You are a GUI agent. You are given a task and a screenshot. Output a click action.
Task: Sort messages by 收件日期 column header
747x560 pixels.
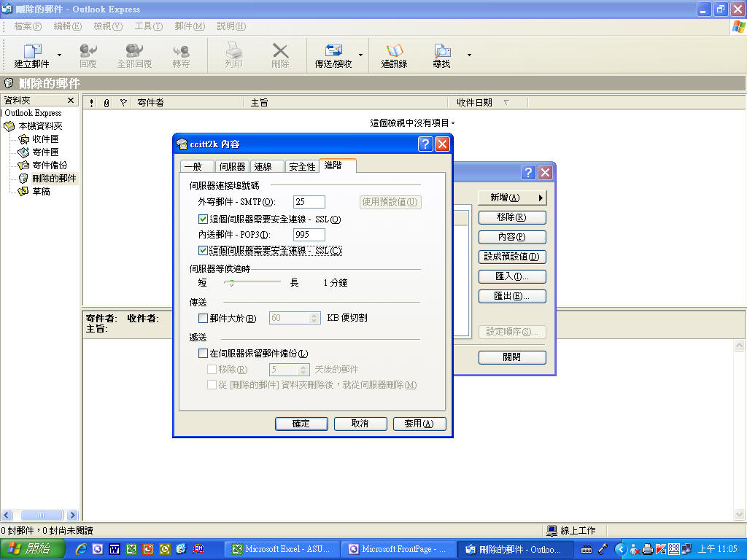tap(488, 103)
